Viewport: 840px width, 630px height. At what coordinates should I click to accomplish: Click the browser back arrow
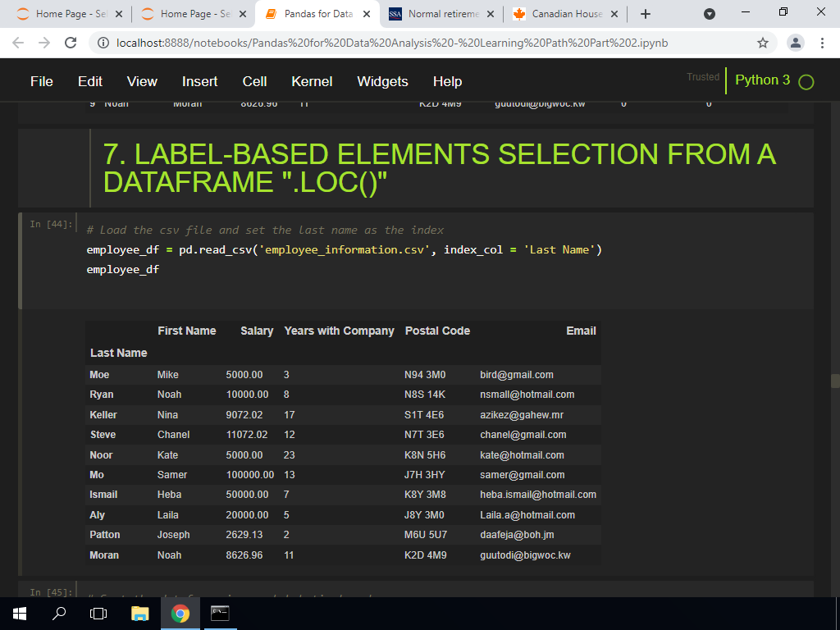[x=18, y=43]
